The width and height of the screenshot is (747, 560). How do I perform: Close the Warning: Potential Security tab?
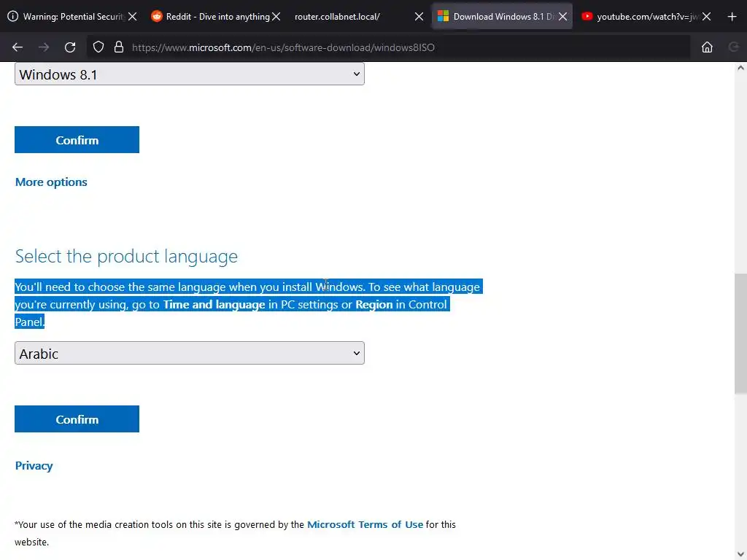(x=133, y=17)
